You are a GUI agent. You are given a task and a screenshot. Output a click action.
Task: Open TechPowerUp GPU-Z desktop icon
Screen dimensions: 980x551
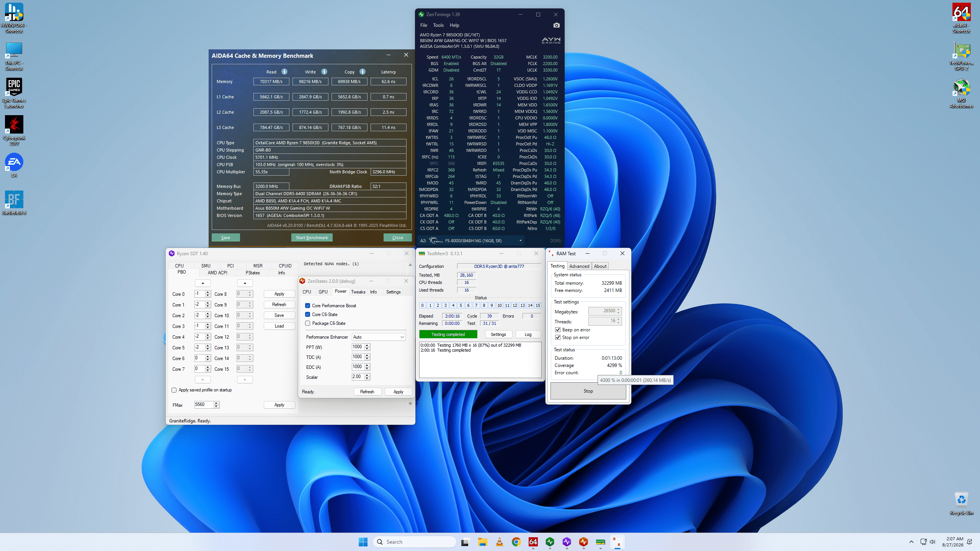(x=961, y=56)
